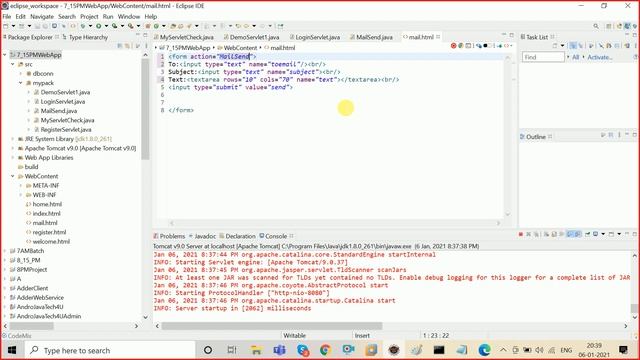Click the Display Selected Console monitor icon
This screenshot has width=640, height=360.
click(596, 234)
